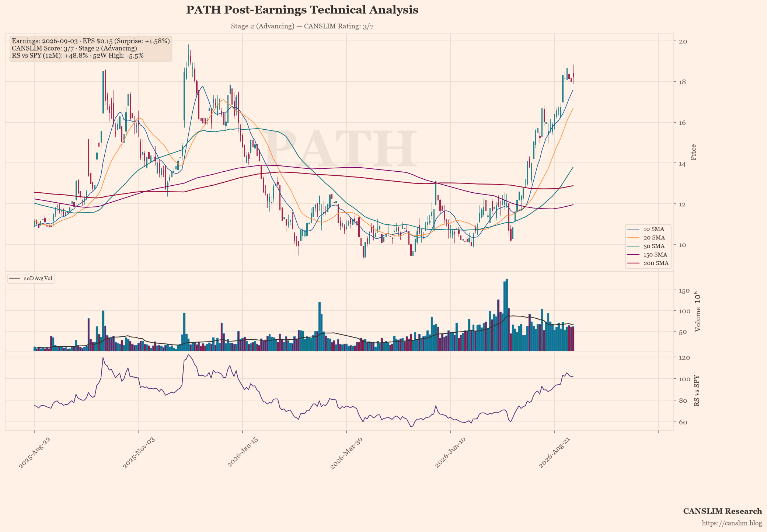Screen dimensions: 767x532
Task: Click the 200 SMA crimson line swatch in legend
Action: [634, 263]
